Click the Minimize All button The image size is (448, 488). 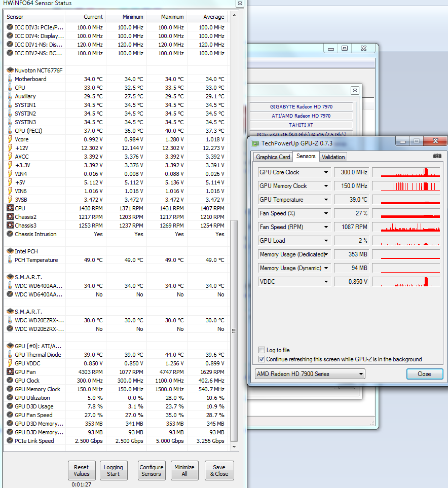(x=184, y=471)
